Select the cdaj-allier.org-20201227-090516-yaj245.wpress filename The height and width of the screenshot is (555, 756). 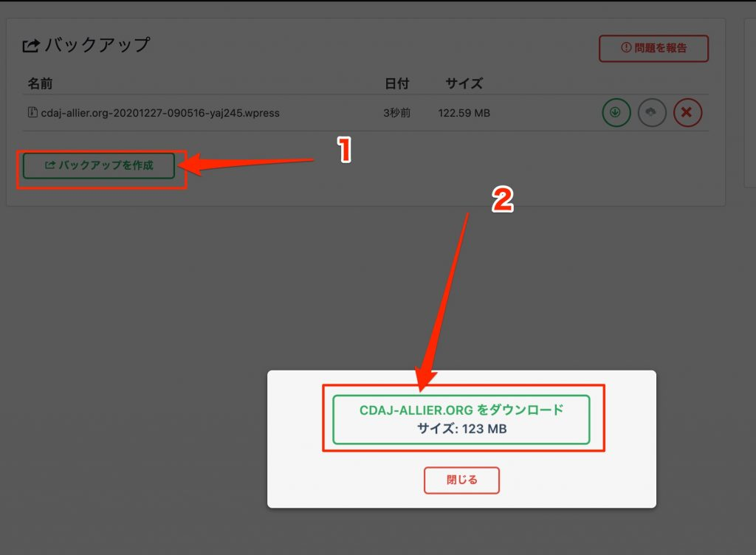click(160, 113)
